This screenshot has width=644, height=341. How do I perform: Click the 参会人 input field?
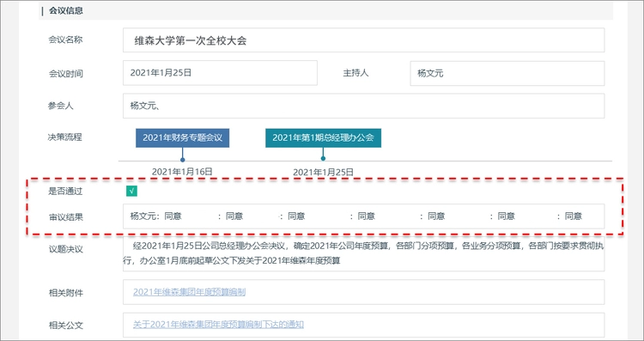(363, 106)
